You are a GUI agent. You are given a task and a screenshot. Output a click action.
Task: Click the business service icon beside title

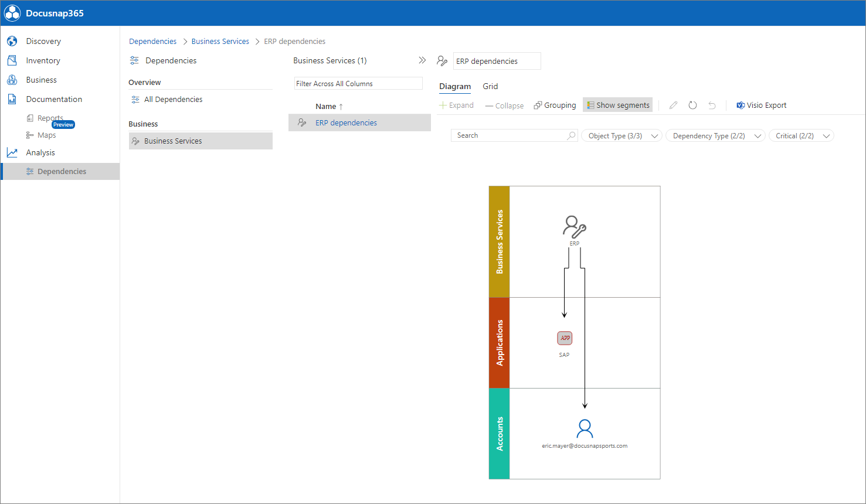pyautogui.click(x=442, y=60)
